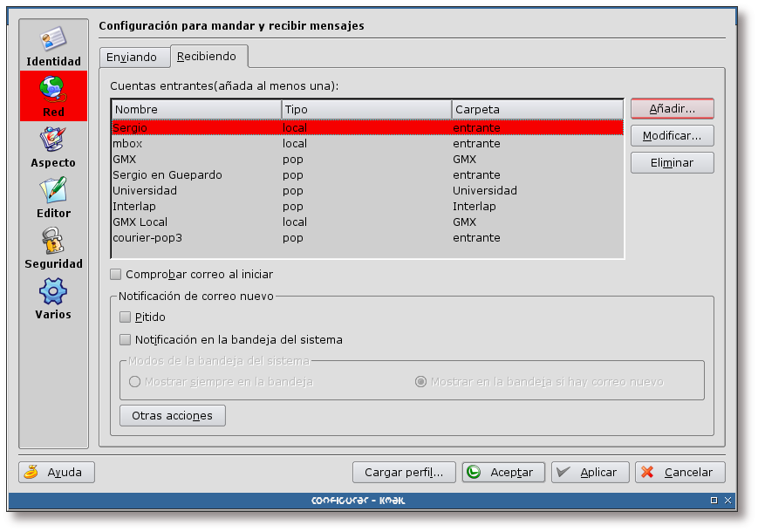Open the Cargar perfil dialog
This screenshot has width=758, height=532.
point(404,472)
